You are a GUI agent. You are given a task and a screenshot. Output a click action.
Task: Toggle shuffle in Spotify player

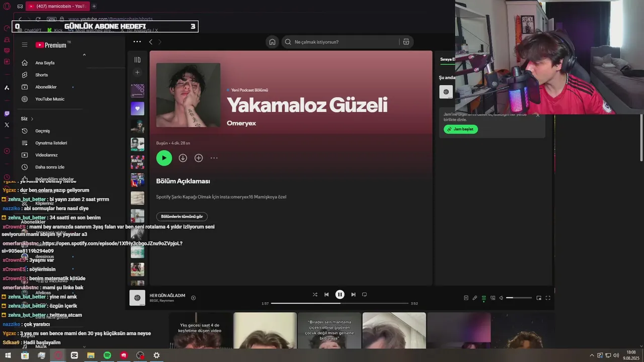pyautogui.click(x=315, y=295)
